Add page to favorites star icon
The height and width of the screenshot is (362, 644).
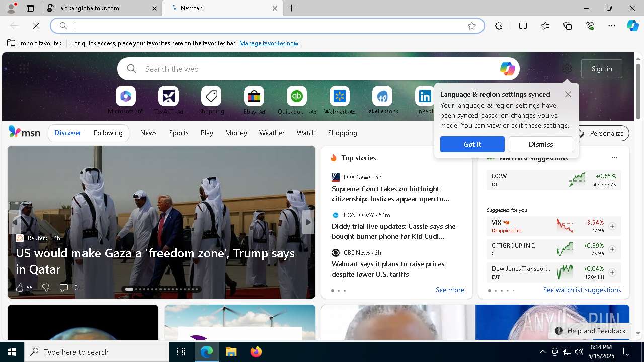click(472, 26)
